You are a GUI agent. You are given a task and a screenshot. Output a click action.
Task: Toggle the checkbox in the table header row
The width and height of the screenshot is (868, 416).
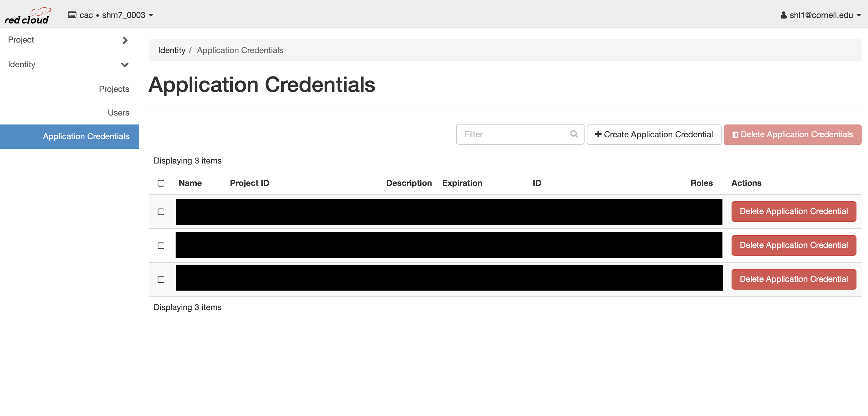[160, 183]
